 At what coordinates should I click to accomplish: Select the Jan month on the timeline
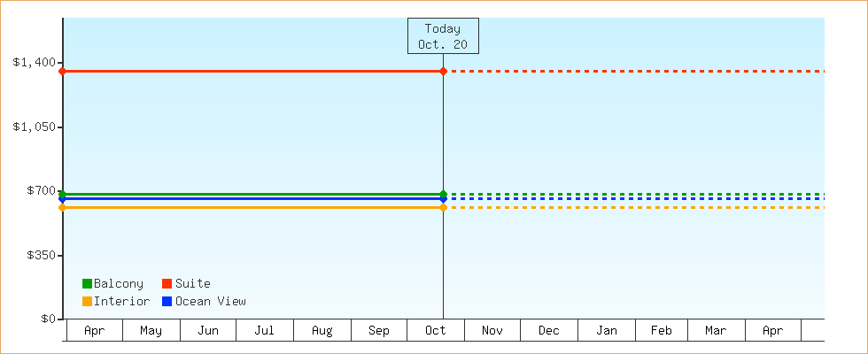[607, 330]
